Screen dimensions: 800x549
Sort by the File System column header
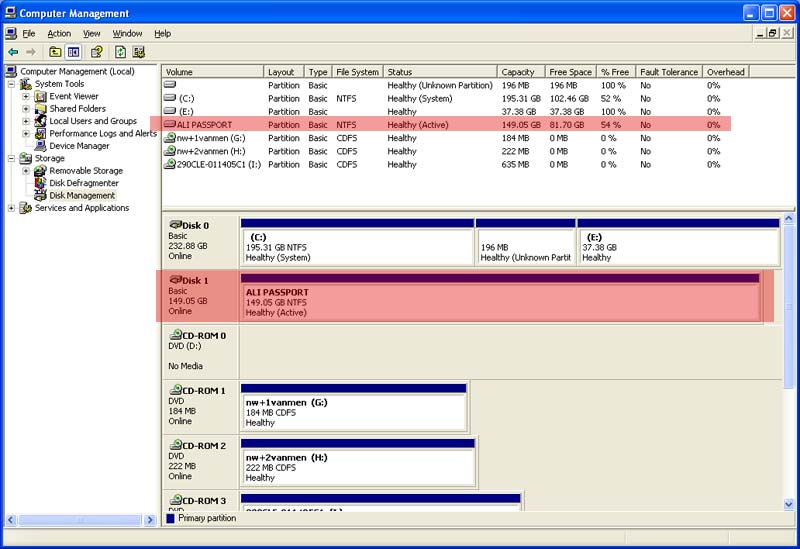point(358,72)
